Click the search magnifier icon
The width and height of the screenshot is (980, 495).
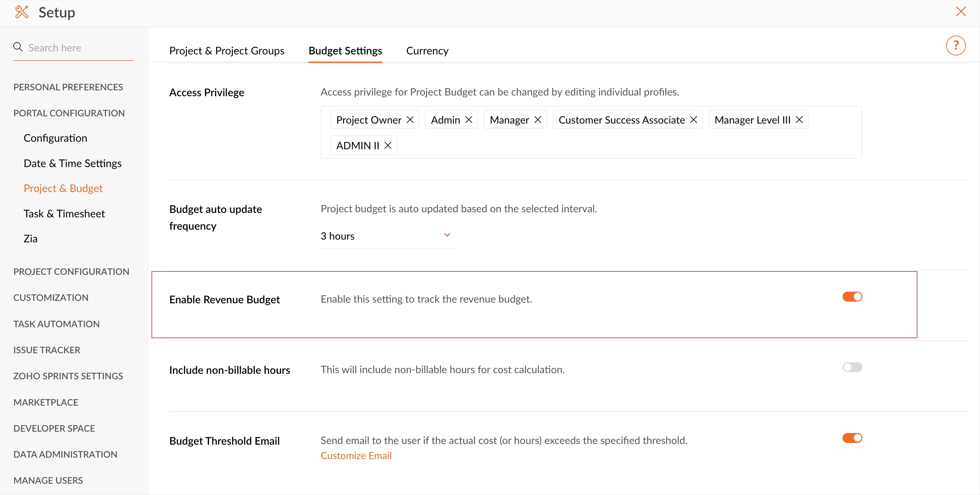(18, 47)
